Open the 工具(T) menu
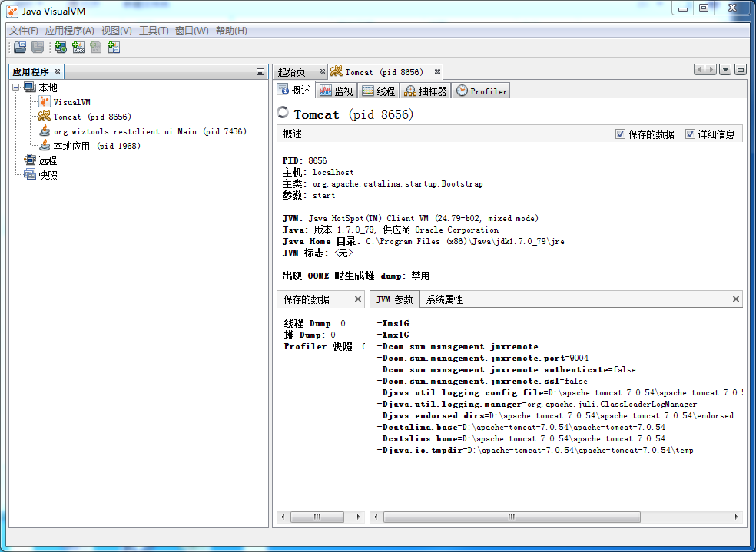The height and width of the screenshot is (552, 756). 154,31
